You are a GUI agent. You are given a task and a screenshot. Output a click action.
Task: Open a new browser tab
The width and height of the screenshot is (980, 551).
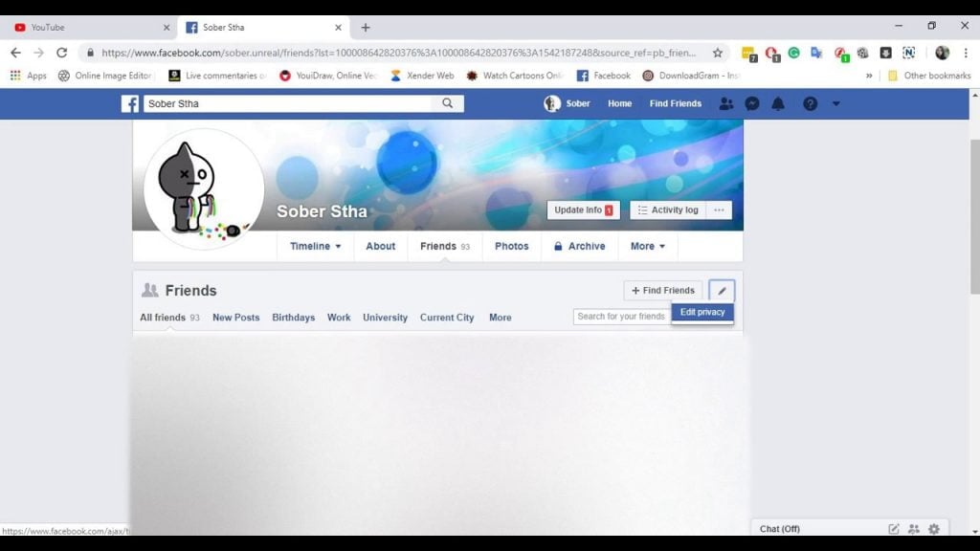coord(366,28)
